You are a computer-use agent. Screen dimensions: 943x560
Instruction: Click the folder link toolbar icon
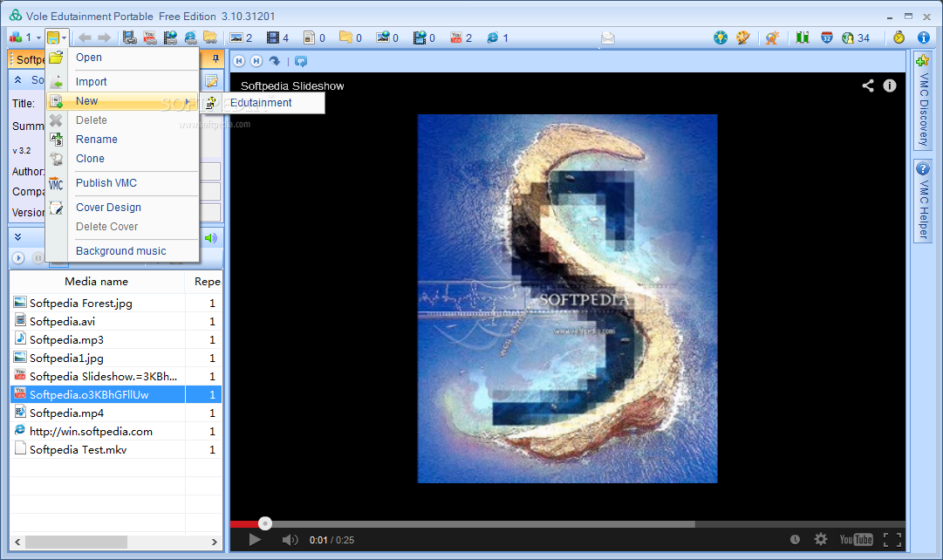[210, 38]
